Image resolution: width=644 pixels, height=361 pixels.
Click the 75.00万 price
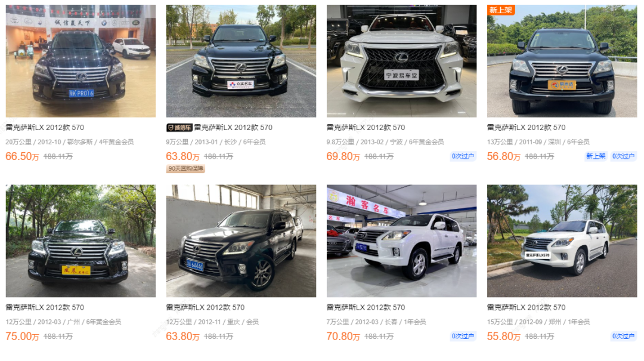pyautogui.click(x=22, y=337)
